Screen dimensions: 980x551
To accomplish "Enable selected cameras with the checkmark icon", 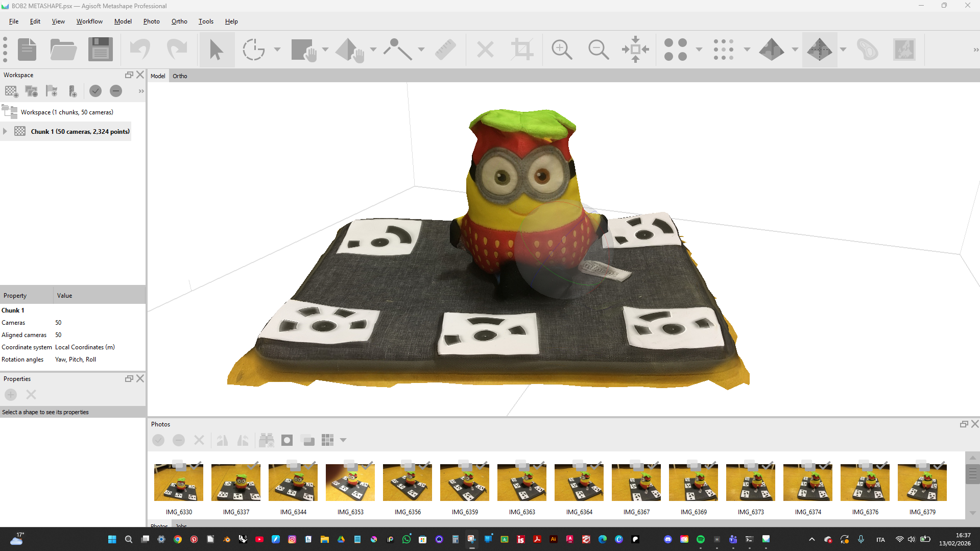I will click(95, 91).
